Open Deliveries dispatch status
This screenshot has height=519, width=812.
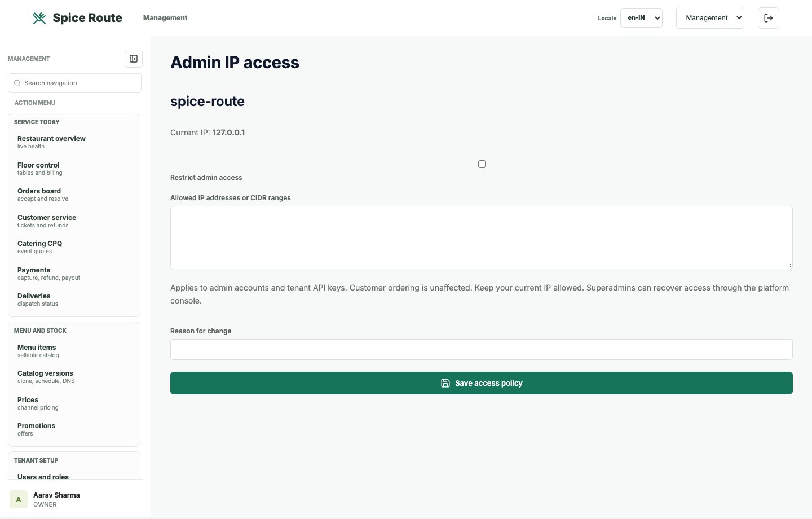[x=74, y=300]
